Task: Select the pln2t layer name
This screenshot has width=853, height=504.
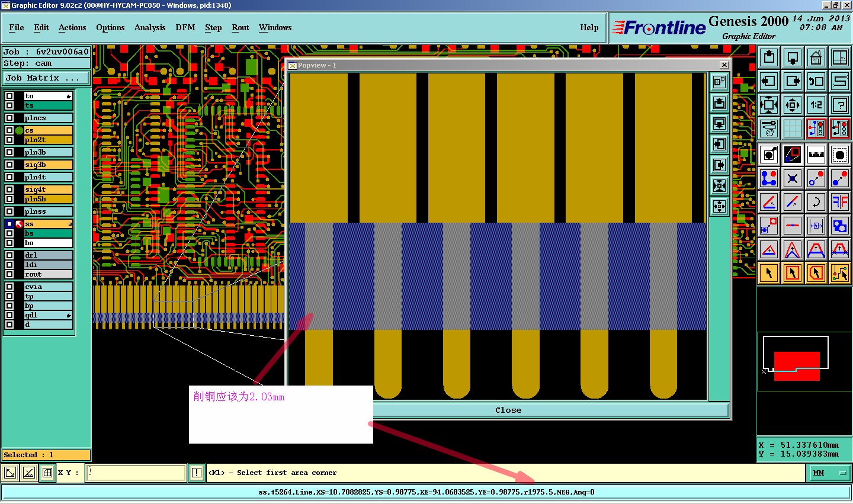Action: [x=48, y=140]
